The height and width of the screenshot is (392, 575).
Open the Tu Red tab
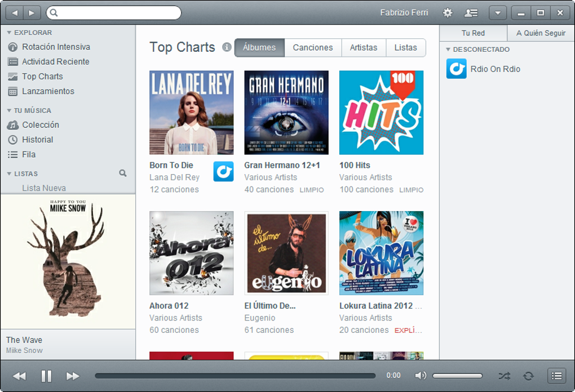[473, 33]
